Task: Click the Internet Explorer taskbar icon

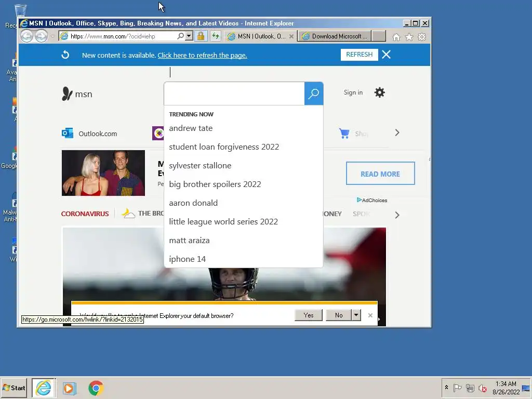Action: [44, 388]
